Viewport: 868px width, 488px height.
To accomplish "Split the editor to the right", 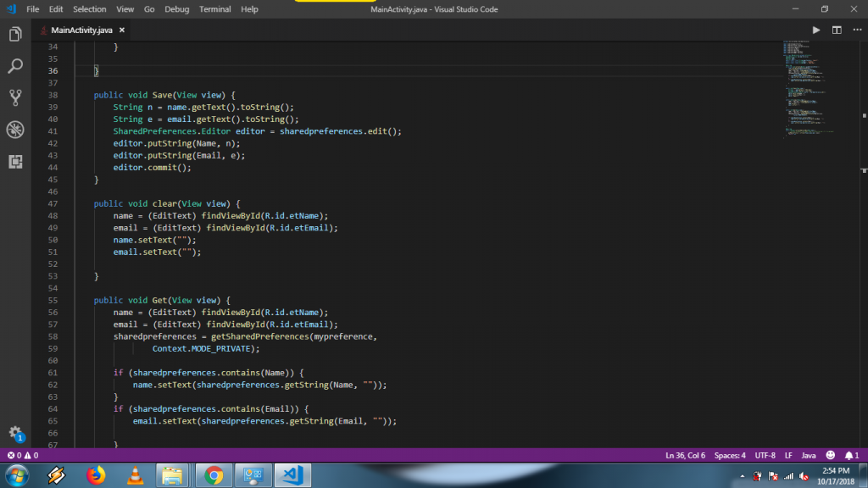I will tap(837, 30).
